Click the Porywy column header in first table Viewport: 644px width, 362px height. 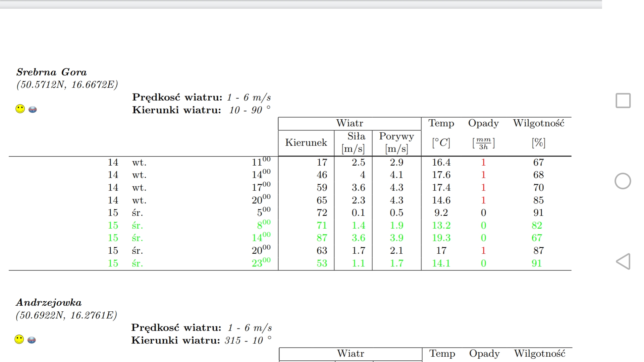(x=396, y=136)
